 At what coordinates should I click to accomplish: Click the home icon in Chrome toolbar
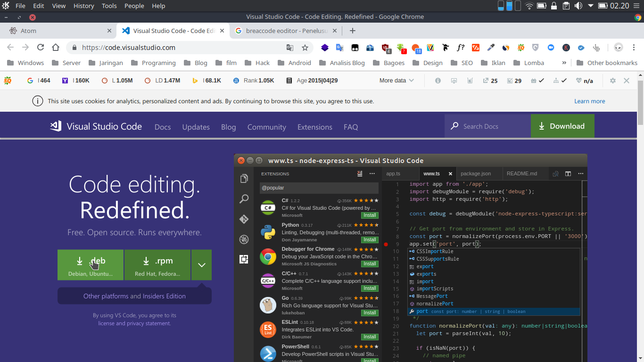[x=56, y=48]
